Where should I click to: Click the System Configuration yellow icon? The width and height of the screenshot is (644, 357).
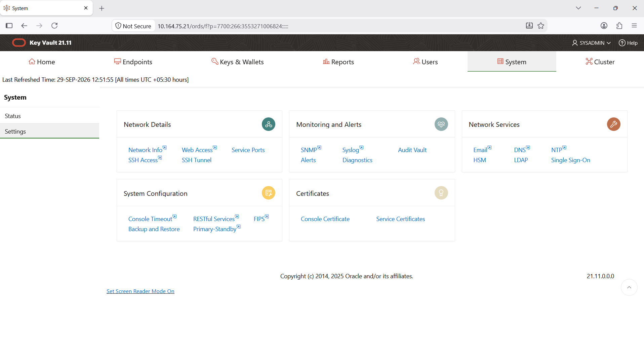point(269,193)
